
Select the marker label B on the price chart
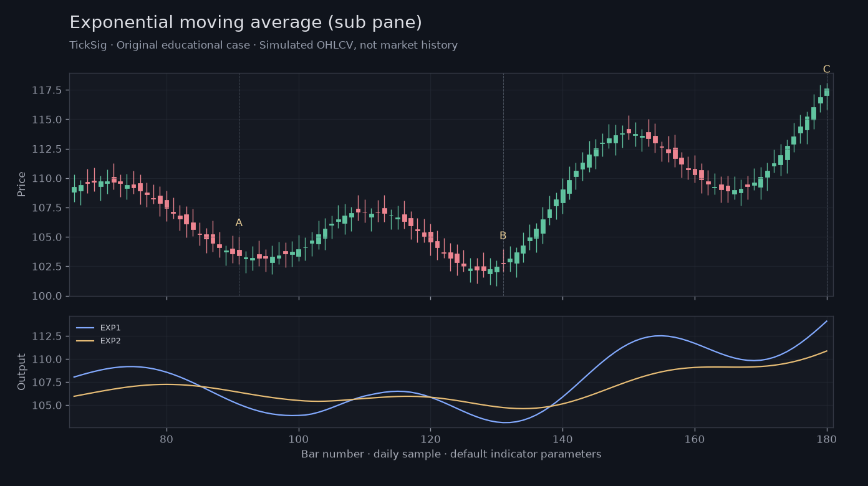pyautogui.click(x=503, y=236)
